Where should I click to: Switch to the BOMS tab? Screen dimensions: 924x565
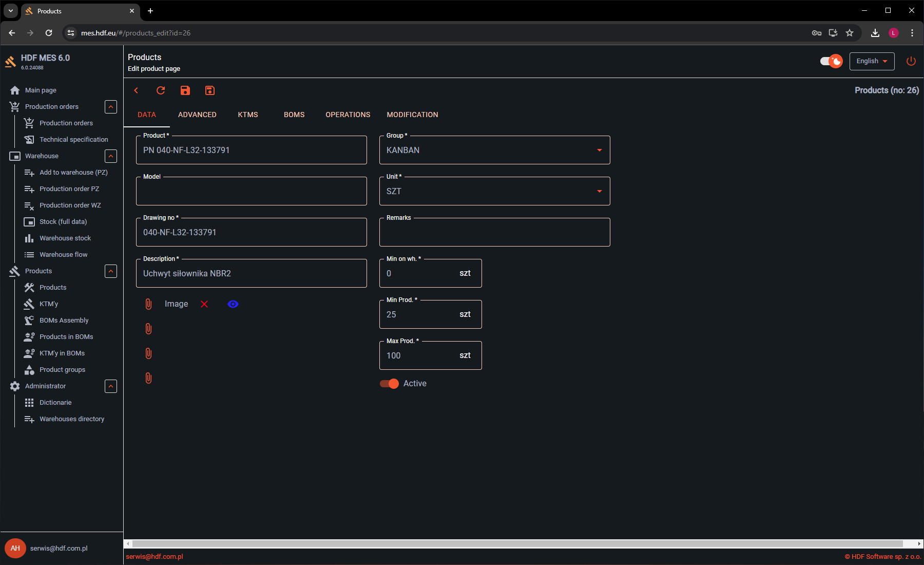[x=294, y=115]
